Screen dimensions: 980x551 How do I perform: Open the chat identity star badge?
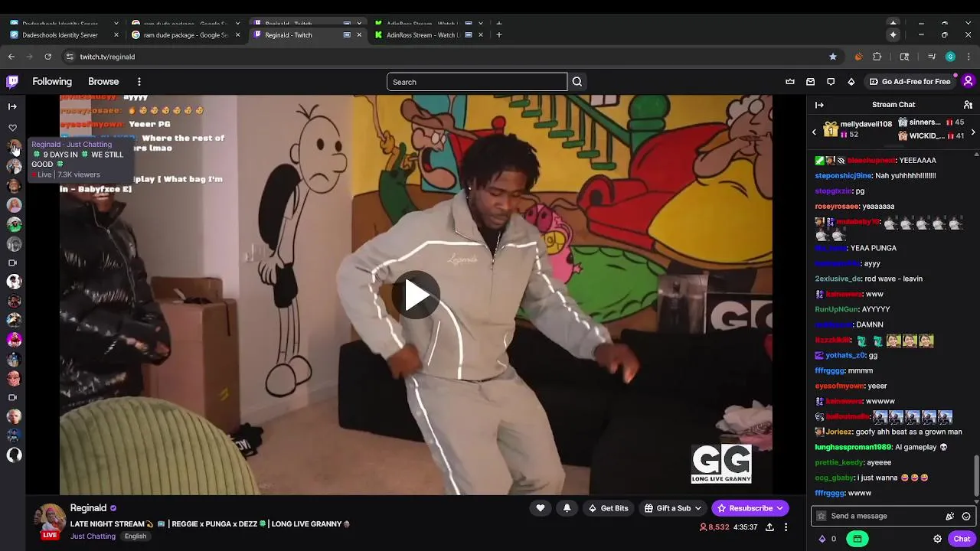822,516
